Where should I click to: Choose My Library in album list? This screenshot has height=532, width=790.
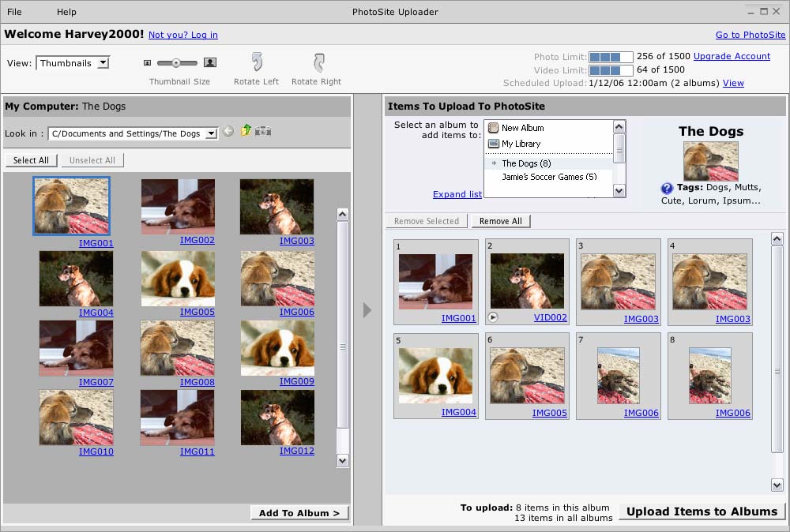(521, 144)
